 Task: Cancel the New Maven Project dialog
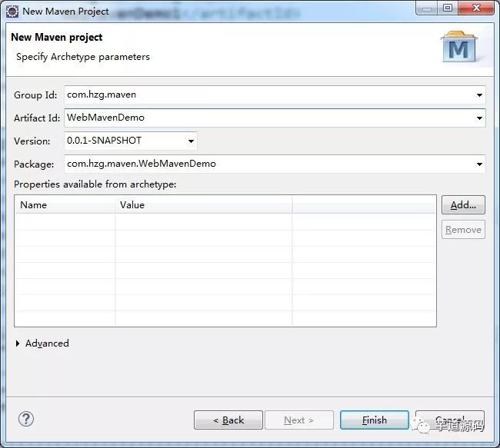coord(450,420)
